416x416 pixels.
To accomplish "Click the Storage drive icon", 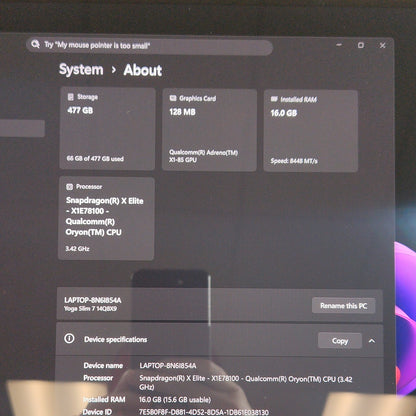I will coord(70,97).
